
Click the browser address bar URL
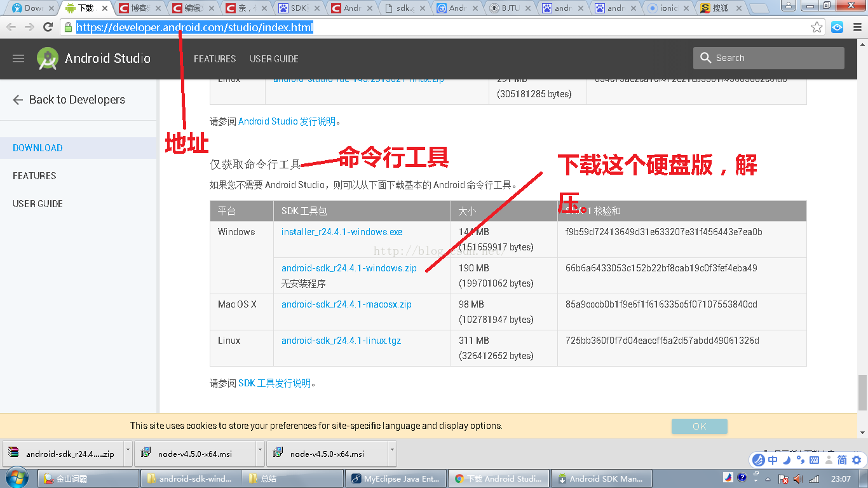(x=194, y=27)
